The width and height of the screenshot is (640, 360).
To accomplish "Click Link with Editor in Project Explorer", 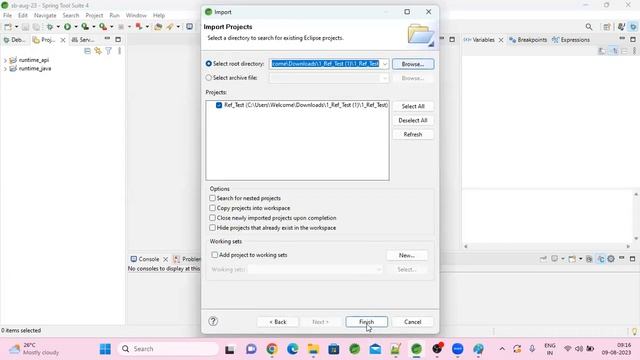I will click(x=98, y=51).
